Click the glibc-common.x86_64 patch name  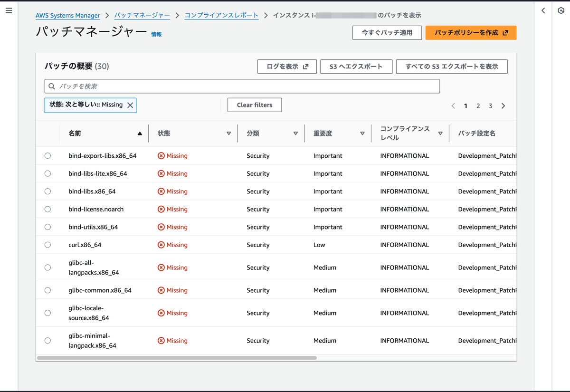[100, 290]
